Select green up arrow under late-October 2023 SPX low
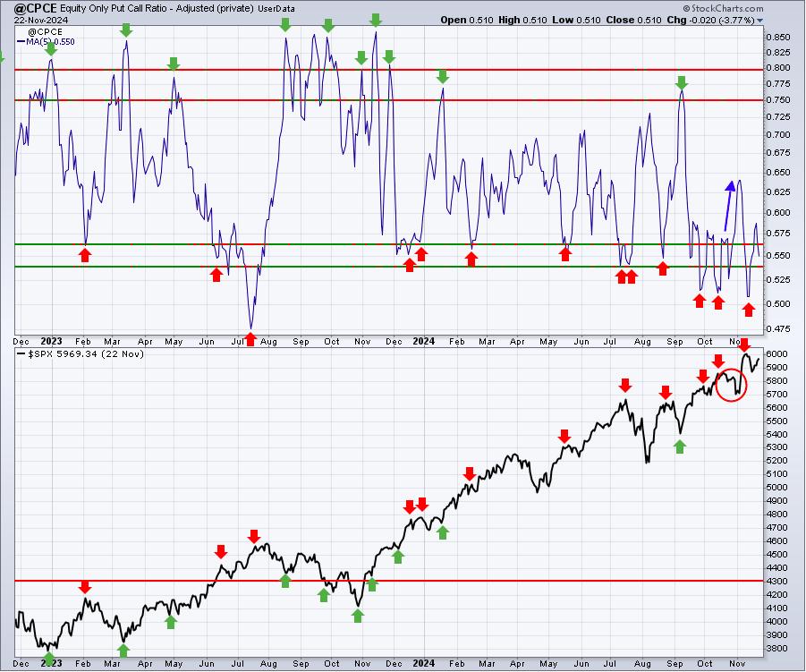 358,616
